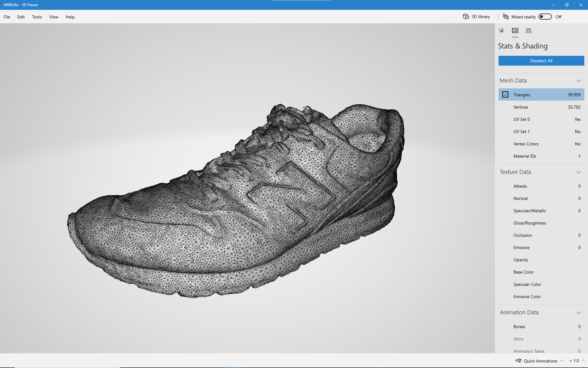
Task: Expand the Quick Animations chevron
Action: tap(561, 361)
